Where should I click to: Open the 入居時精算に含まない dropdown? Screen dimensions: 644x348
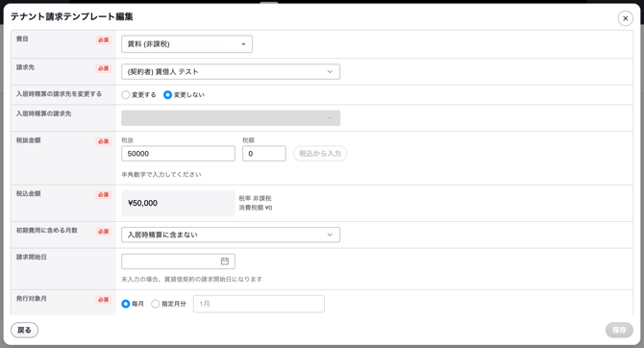point(231,235)
